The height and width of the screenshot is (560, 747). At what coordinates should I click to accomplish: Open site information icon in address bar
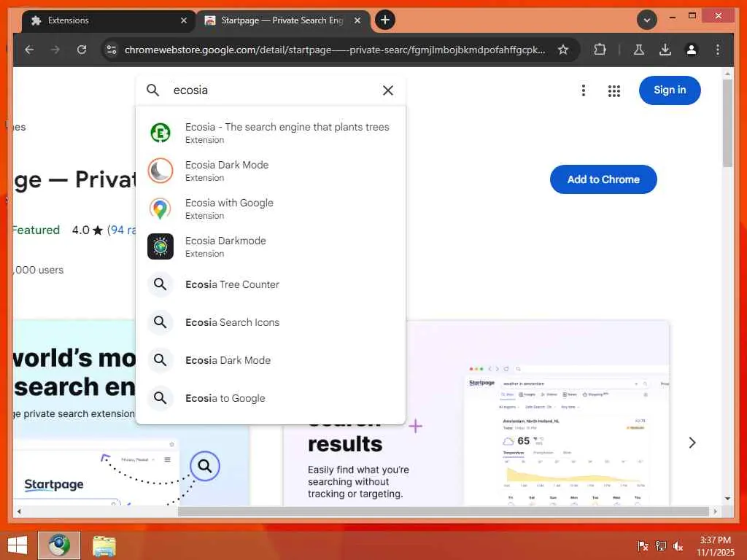[112, 50]
